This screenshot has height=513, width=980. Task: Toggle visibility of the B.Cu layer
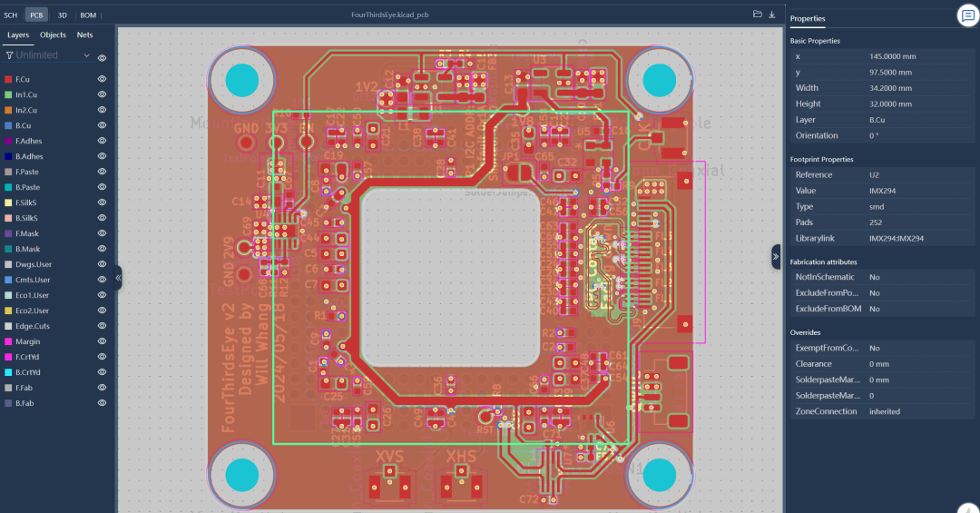pos(102,125)
